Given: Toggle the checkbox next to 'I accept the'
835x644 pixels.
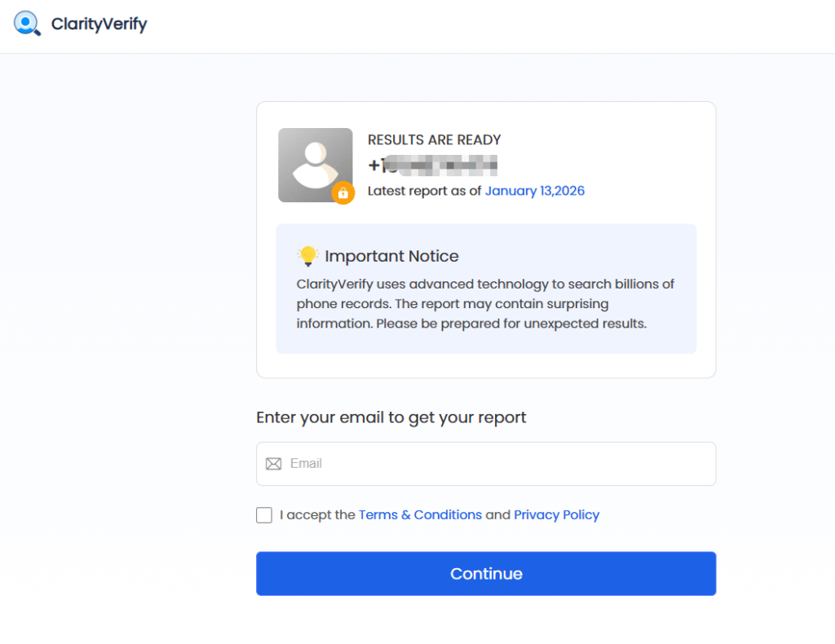Looking at the screenshot, I should coord(264,514).
